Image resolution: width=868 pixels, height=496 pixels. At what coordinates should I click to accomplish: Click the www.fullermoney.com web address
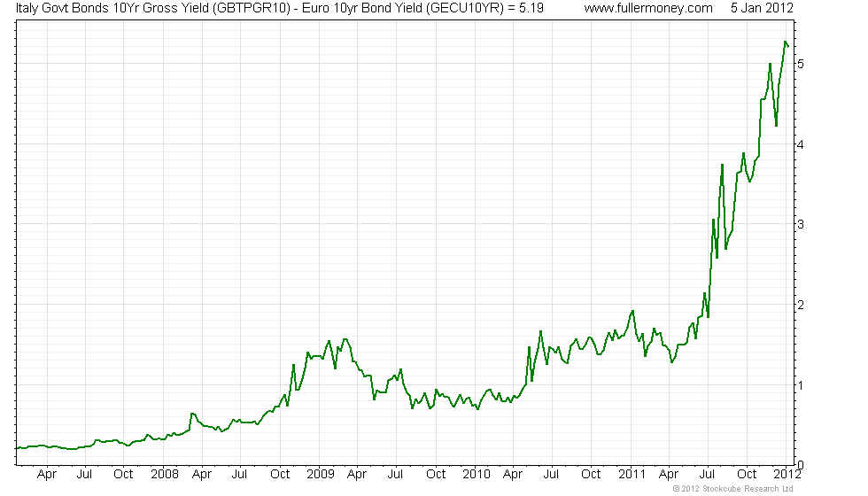point(648,8)
